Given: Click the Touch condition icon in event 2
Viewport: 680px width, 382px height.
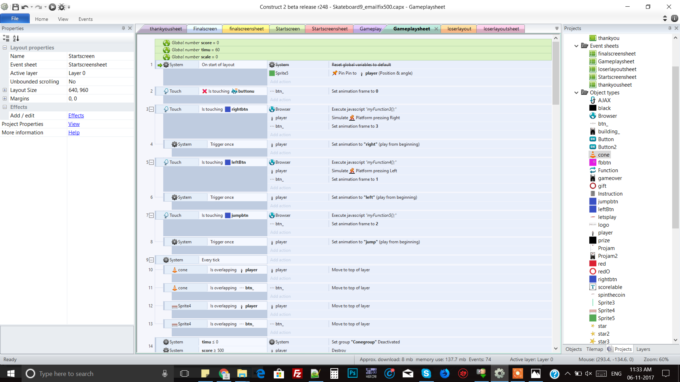Looking at the screenshot, I should (166, 91).
